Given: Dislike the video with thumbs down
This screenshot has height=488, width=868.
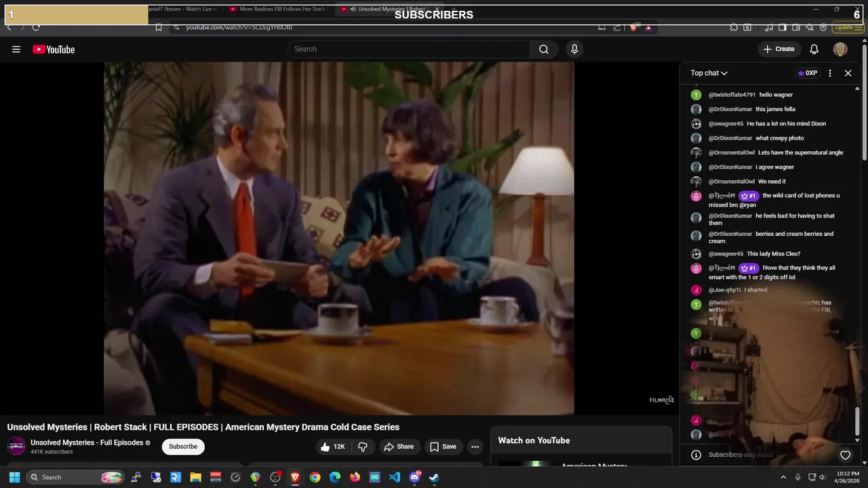Looking at the screenshot, I should (x=363, y=447).
